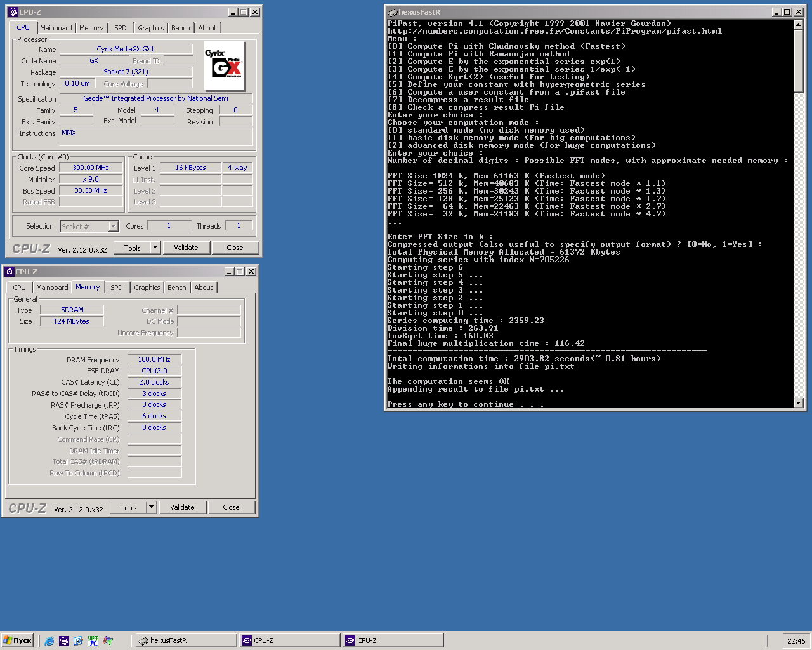Open Memory tab in CPU-Z processor window

91,28
